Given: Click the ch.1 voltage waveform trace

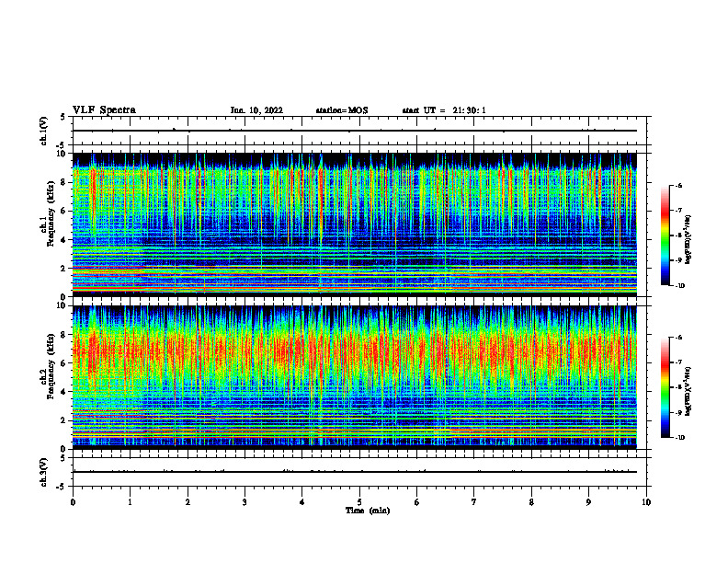Looking at the screenshot, I should click(x=355, y=131).
